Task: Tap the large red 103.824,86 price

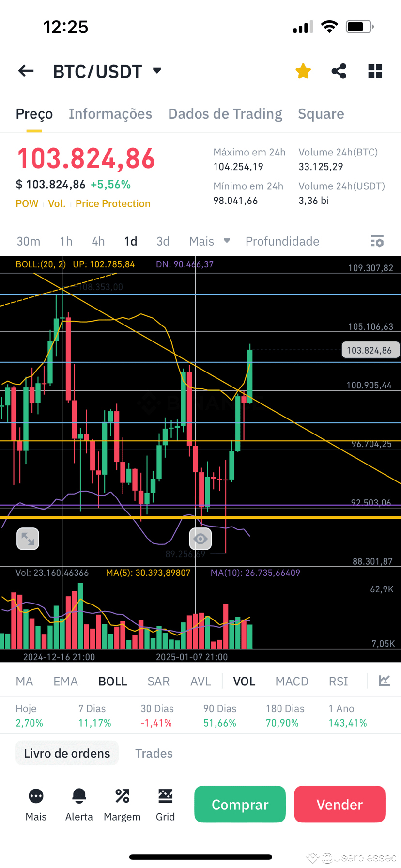Action: click(x=86, y=158)
